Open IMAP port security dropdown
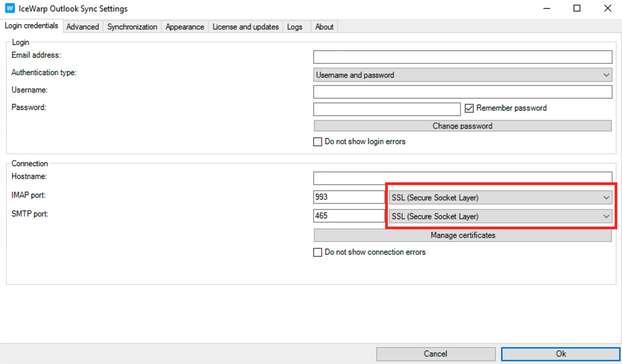The width and height of the screenshot is (622, 364). pos(501,198)
